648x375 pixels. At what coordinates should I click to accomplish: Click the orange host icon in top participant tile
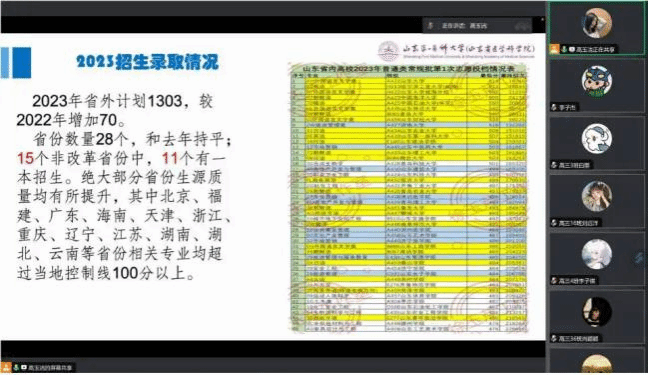pyautogui.click(x=554, y=49)
